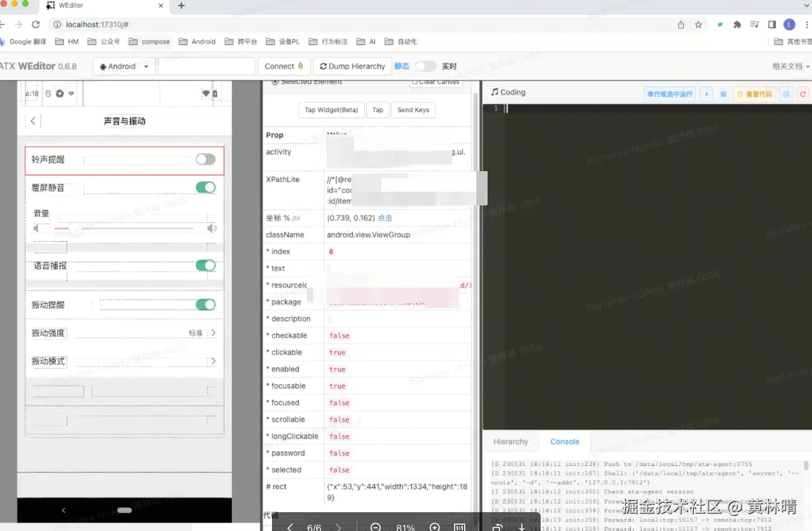
Task: Go to next image in viewer bar
Action: (338, 528)
